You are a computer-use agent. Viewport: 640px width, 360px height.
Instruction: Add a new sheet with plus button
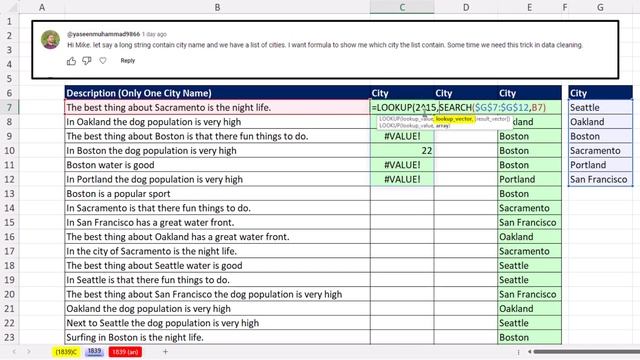pyautogui.click(x=165, y=351)
